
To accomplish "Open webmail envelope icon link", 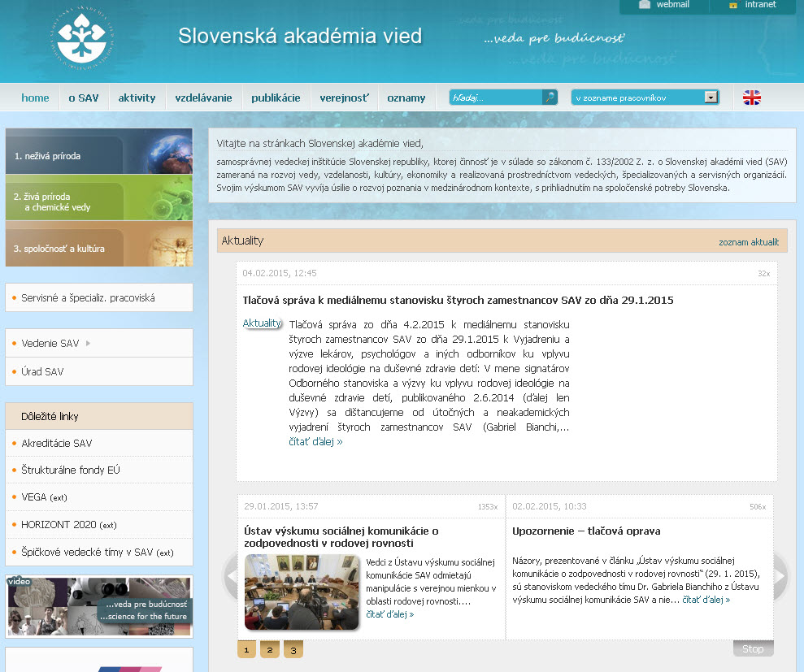I will (x=645, y=5).
